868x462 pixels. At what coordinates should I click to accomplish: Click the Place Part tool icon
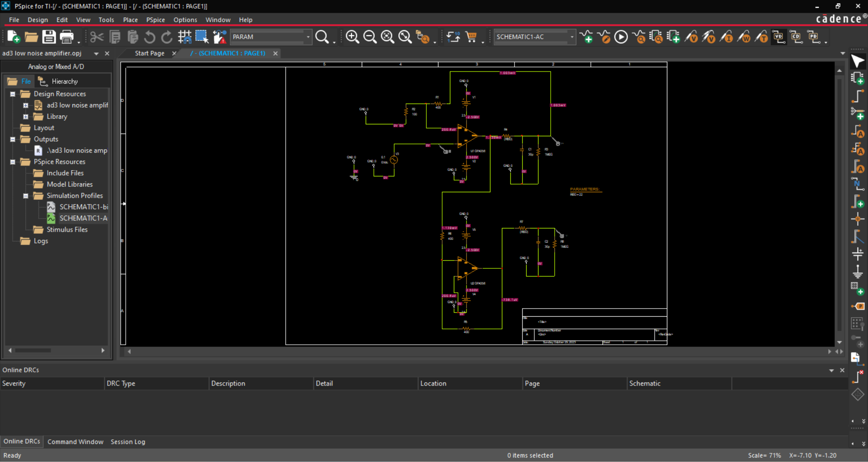(x=858, y=79)
